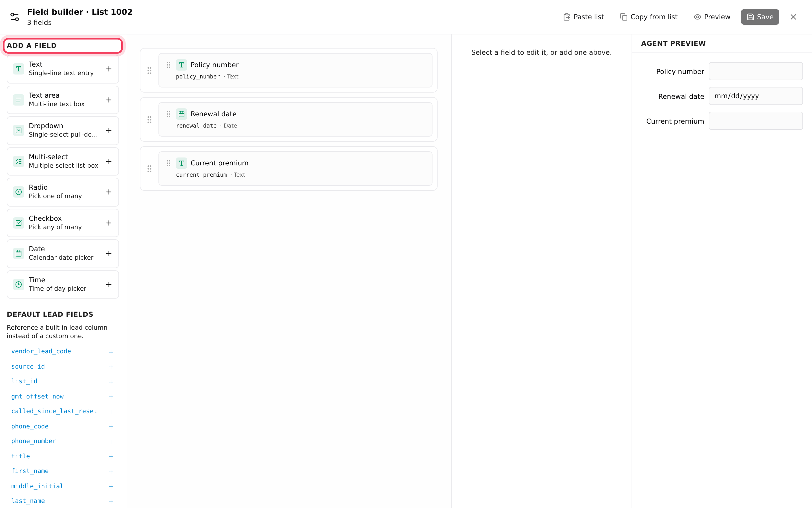Image resolution: width=812 pixels, height=508 pixels.
Task: Add source_id default field via plus
Action: click(111, 367)
